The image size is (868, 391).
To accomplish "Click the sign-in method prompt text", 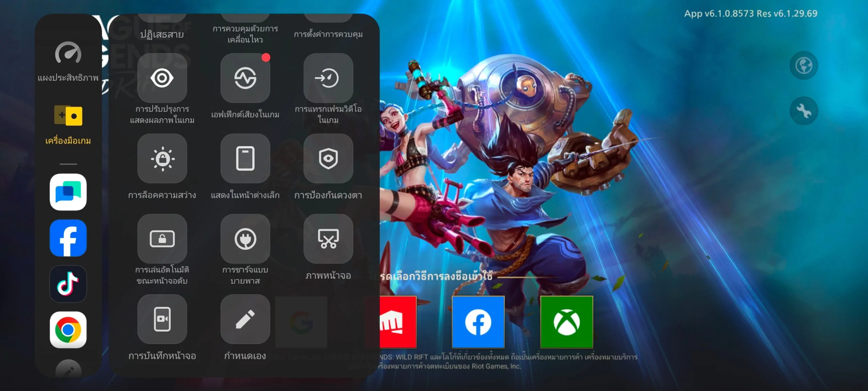I will [x=436, y=276].
